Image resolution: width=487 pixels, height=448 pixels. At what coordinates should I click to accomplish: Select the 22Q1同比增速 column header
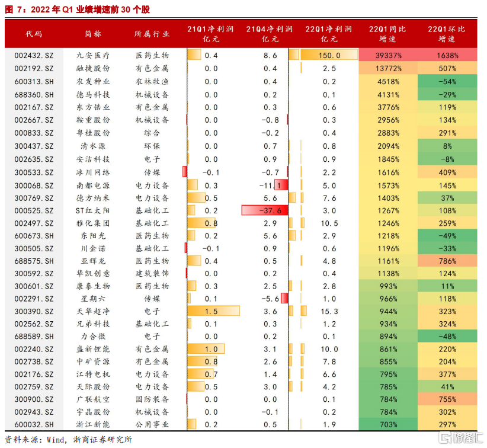[x=387, y=34]
